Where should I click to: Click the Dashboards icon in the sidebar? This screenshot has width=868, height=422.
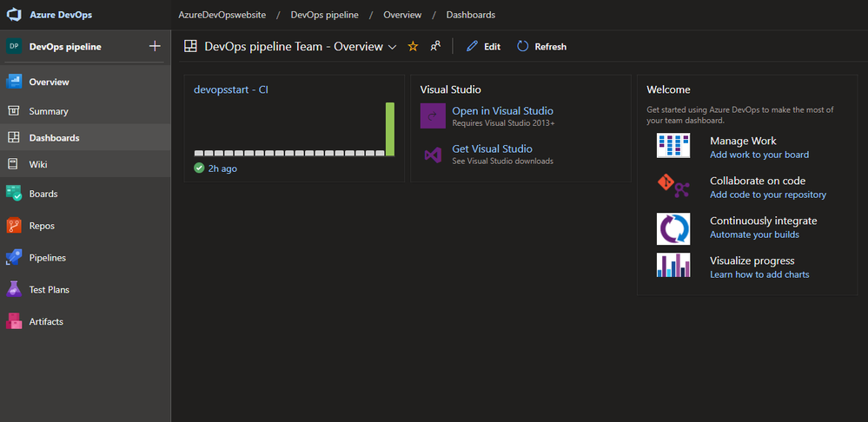[14, 138]
